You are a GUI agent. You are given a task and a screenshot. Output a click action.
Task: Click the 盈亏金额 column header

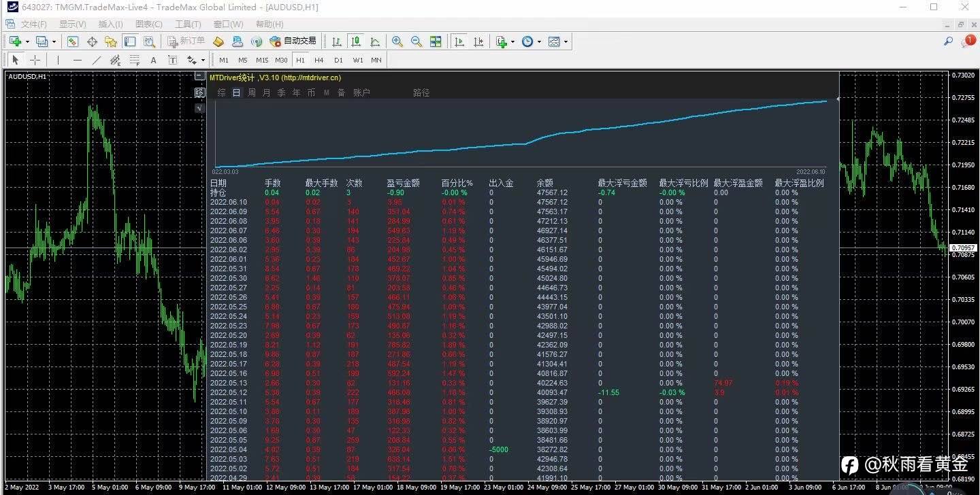point(403,183)
